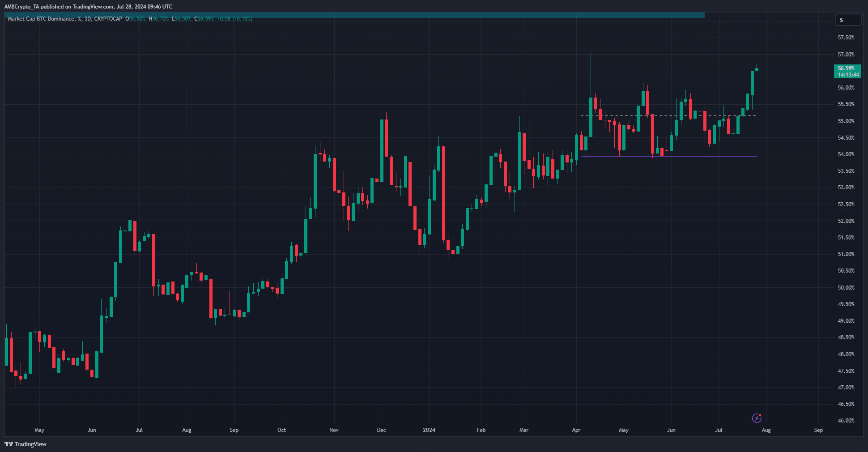This screenshot has height=452, width=868.
Task: Click the Jul label near left of time axis
Action: click(x=139, y=430)
